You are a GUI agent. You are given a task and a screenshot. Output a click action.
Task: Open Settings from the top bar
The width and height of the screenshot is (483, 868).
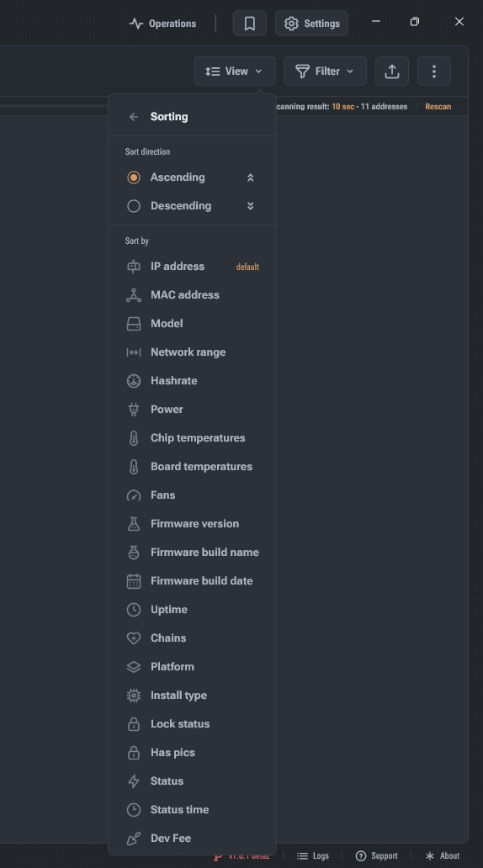click(312, 24)
